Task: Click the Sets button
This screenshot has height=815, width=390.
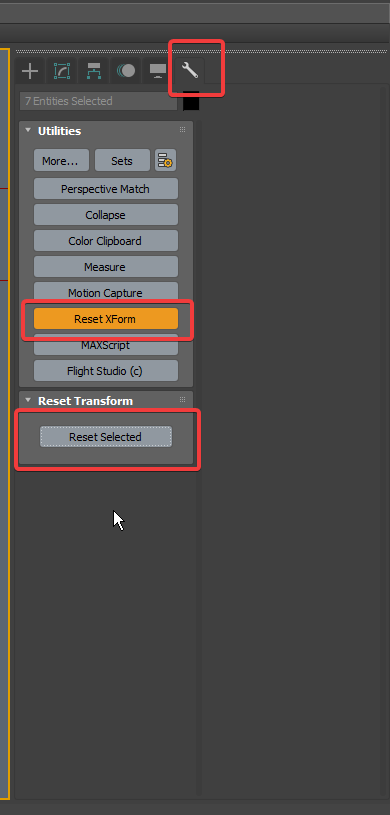Action: click(x=122, y=161)
